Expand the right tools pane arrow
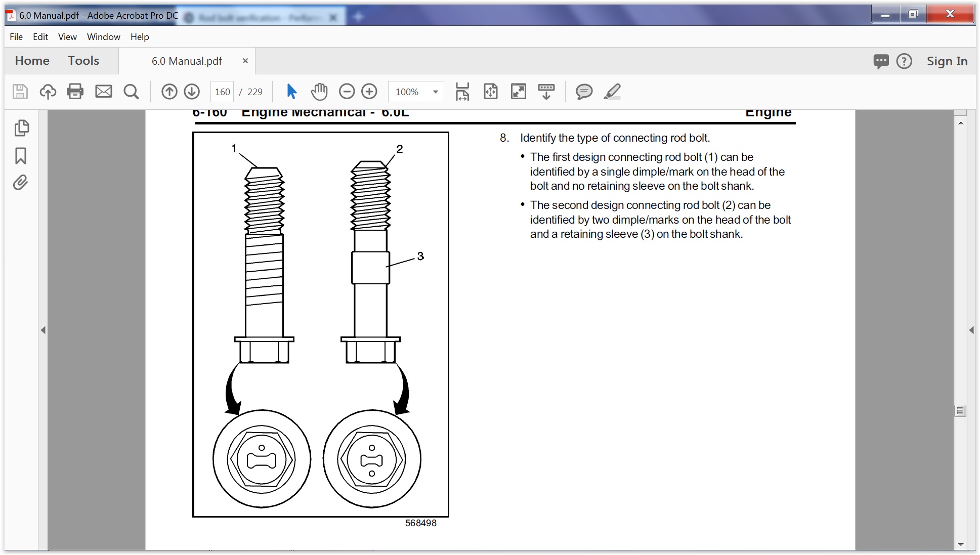The height and width of the screenshot is (555, 980). click(971, 330)
